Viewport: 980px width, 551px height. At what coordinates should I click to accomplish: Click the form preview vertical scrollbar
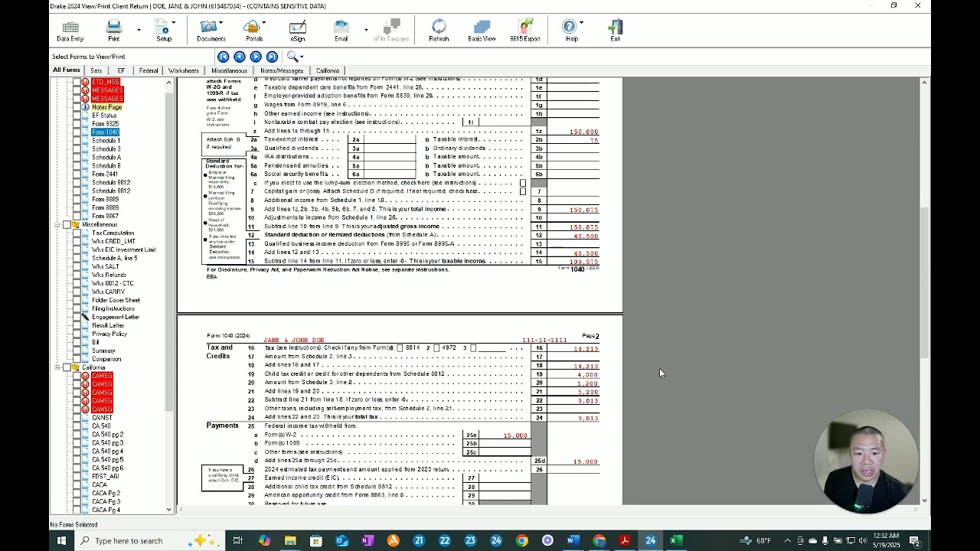coord(925,283)
